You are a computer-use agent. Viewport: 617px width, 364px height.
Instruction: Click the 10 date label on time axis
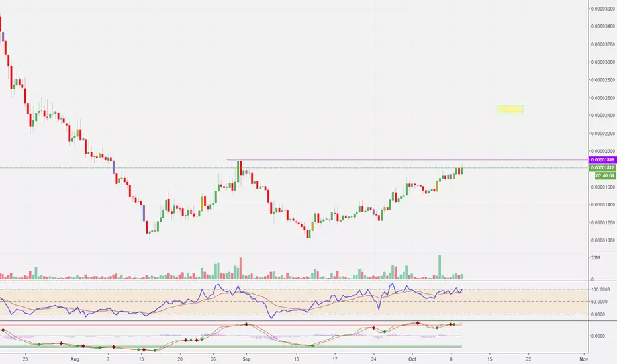pos(297,359)
